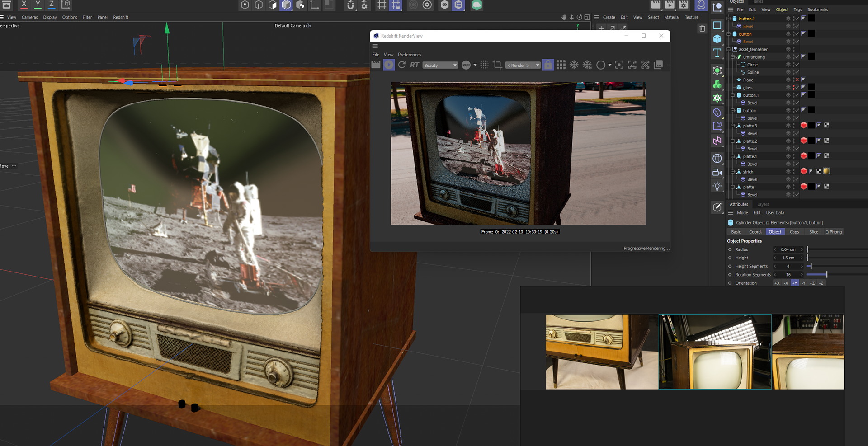Toggle the enable checkmark on the umrandung object
This screenshot has height=446, width=868.
[x=797, y=57]
